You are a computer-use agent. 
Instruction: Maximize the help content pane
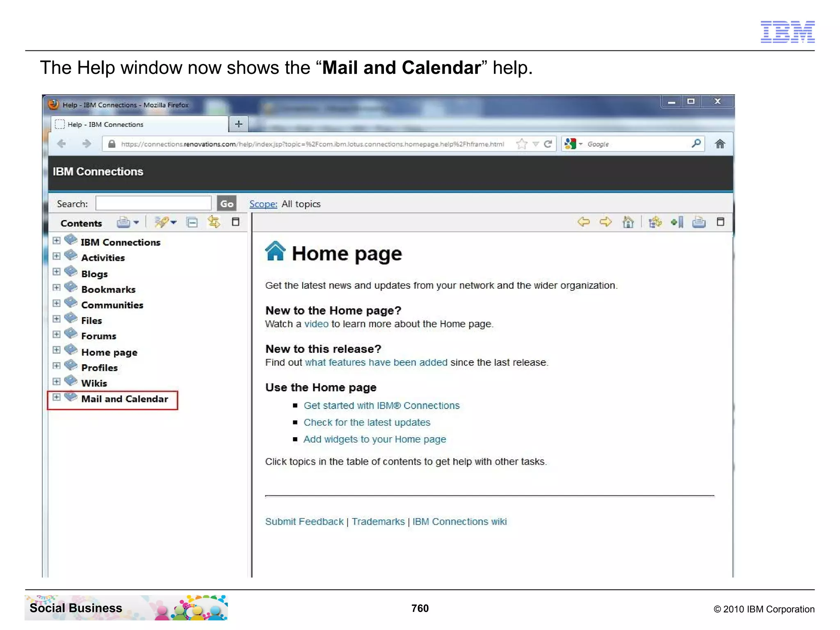tap(720, 222)
